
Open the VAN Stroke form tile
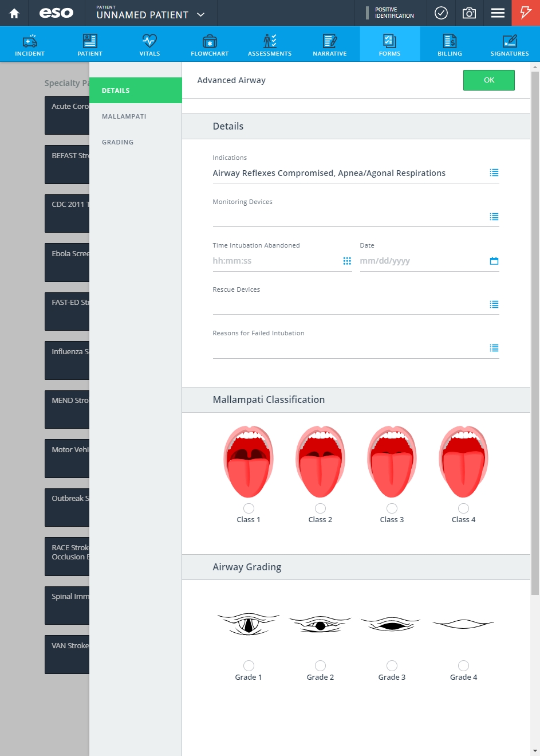point(67,655)
